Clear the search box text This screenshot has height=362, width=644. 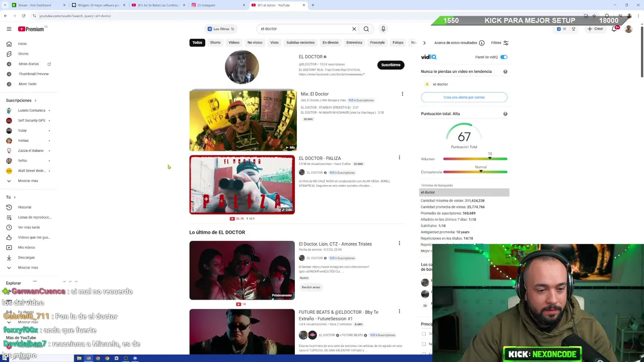(x=354, y=29)
